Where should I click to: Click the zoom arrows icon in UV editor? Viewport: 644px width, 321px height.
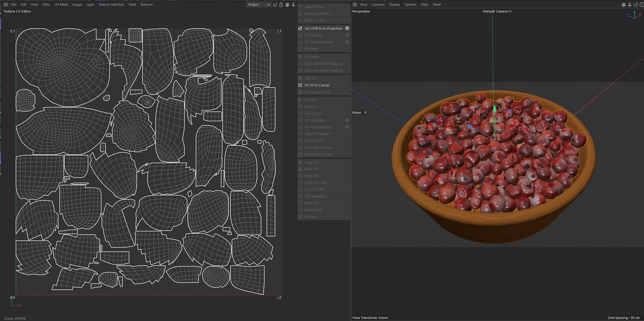(294, 5)
